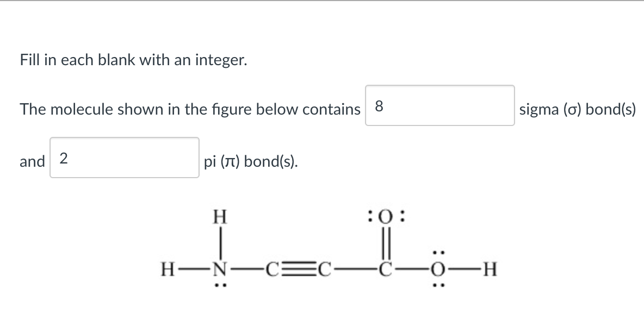Click the pi bond answer box containing 2
This screenshot has height=327, width=644.
(124, 159)
